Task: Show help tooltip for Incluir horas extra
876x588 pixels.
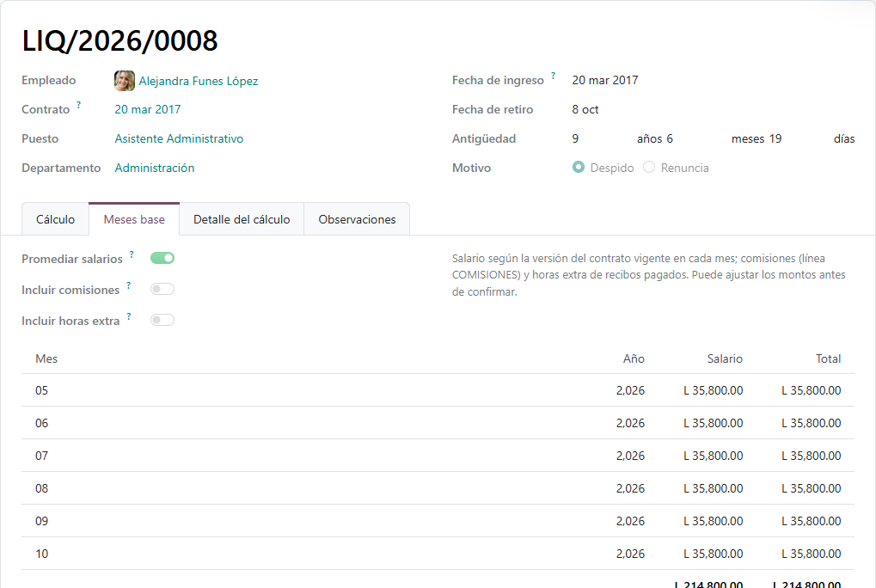Action: (x=129, y=316)
